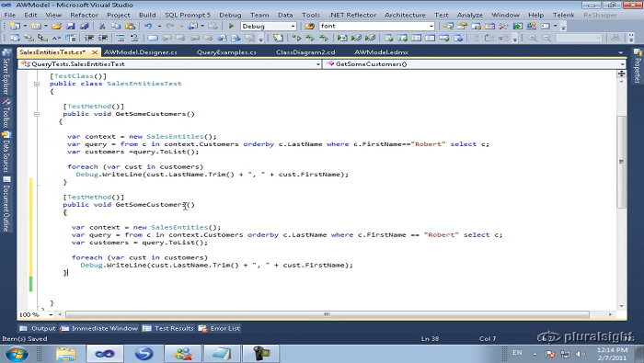The width and height of the screenshot is (644, 363).
Task: Expand the QueryTests.SalesEntitiesTest class dropdown
Action: (x=318, y=64)
